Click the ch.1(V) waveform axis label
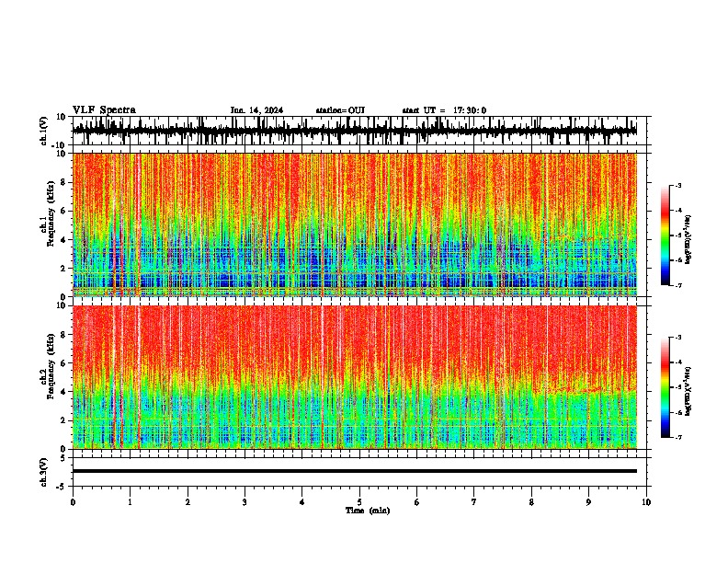This screenshot has height=563, width=728. pyautogui.click(x=44, y=131)
